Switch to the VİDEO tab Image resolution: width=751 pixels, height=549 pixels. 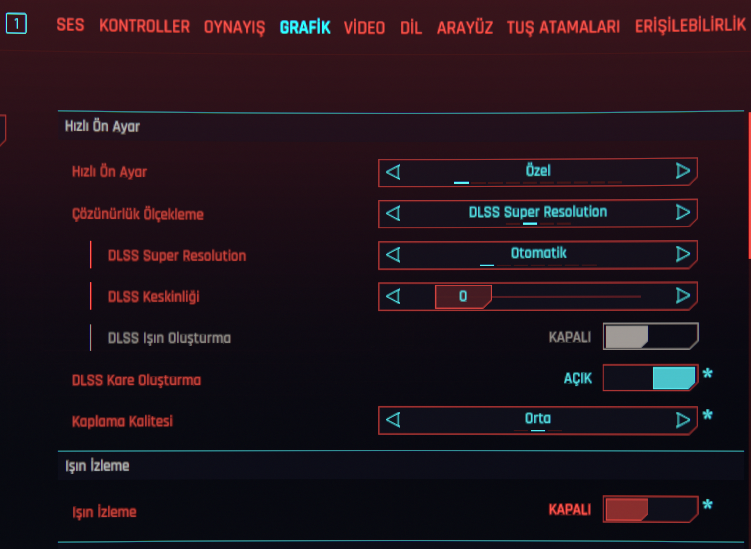[364, 28]
